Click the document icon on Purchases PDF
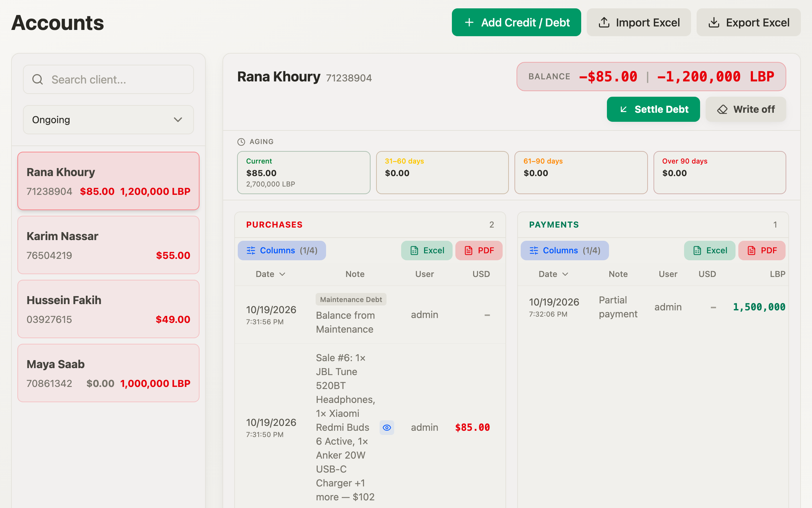Image resolution: width=812 pixels, height=508 pixels. [469, 251]
